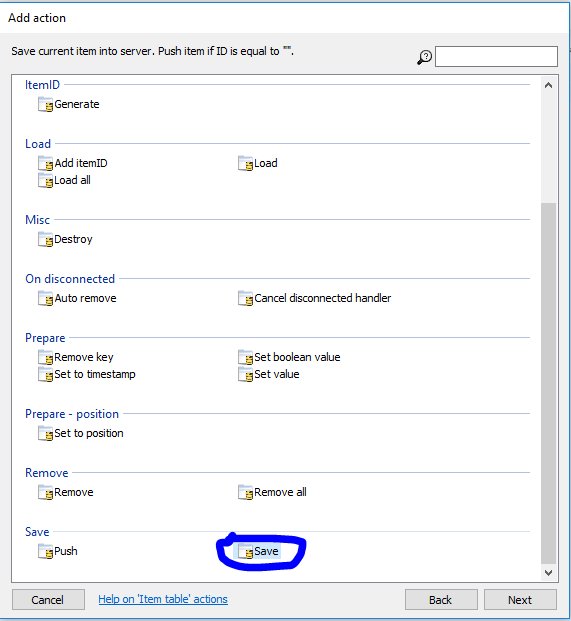
Task: Click the scrollbar up arrow
Action: coord(548,85)
